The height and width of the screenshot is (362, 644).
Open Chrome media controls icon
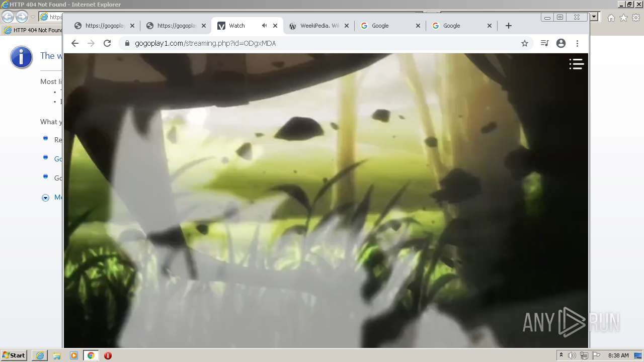coord(544,43)
